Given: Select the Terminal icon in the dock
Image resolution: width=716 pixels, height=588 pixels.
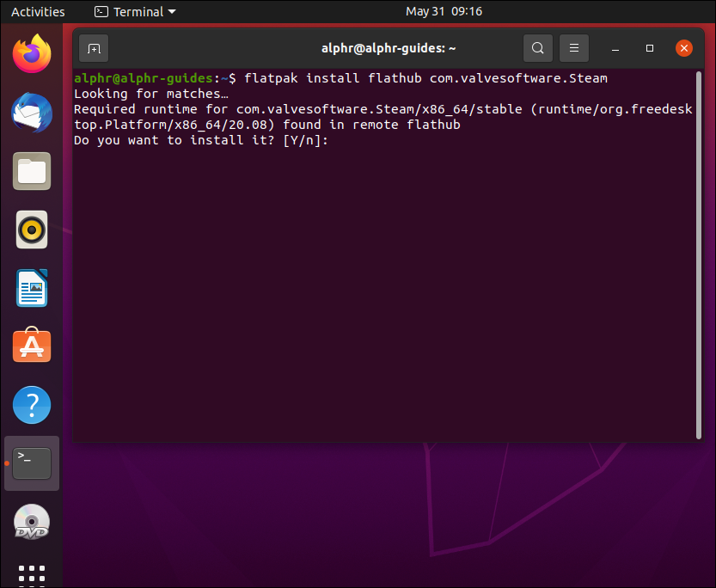Looking at the screenshot, I should (x=32, y=463).
